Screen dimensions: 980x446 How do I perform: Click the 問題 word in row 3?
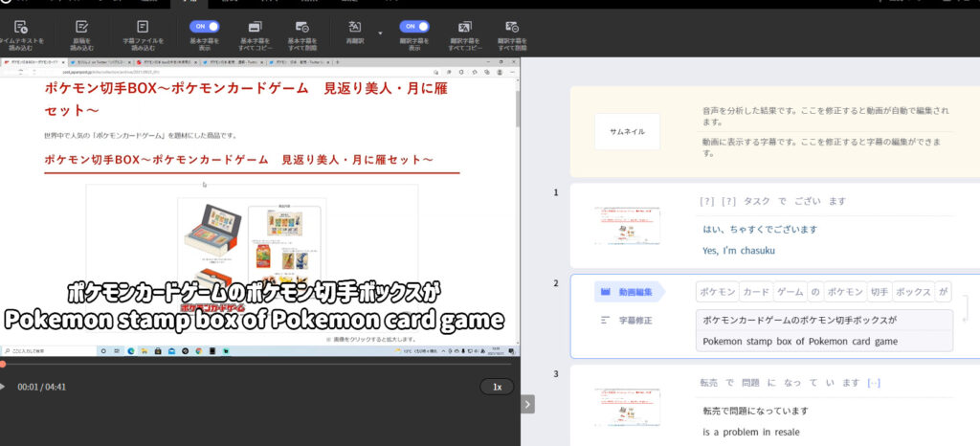pyautogui.click(x=750, y=383)
